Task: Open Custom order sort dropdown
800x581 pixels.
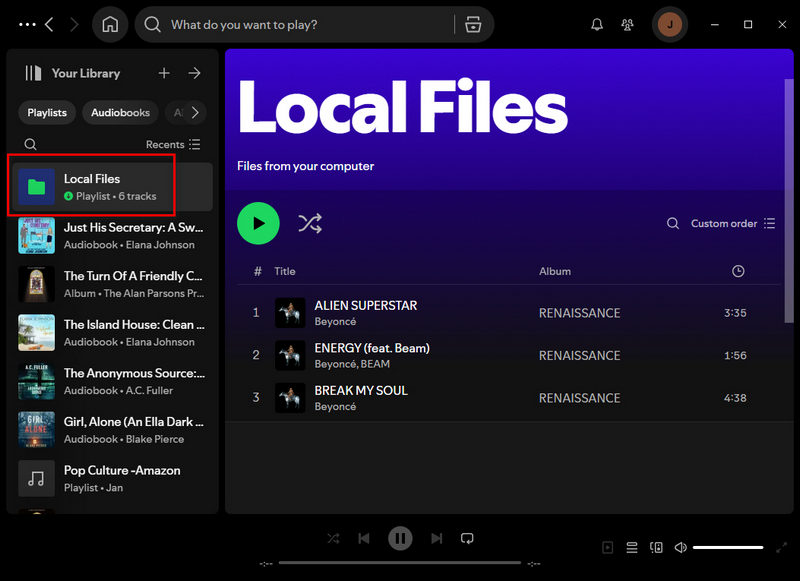Action: point(733,223)
